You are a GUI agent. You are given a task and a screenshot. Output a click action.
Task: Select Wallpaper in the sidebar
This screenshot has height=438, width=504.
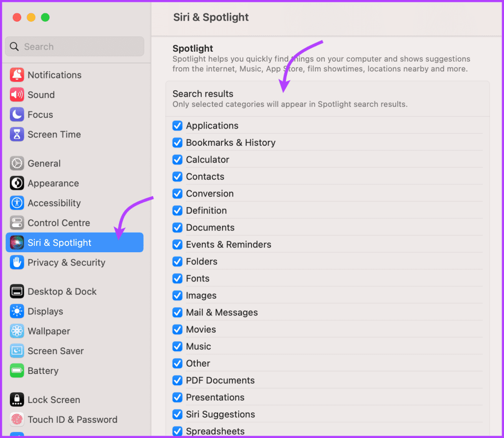(x=75, y=331)
